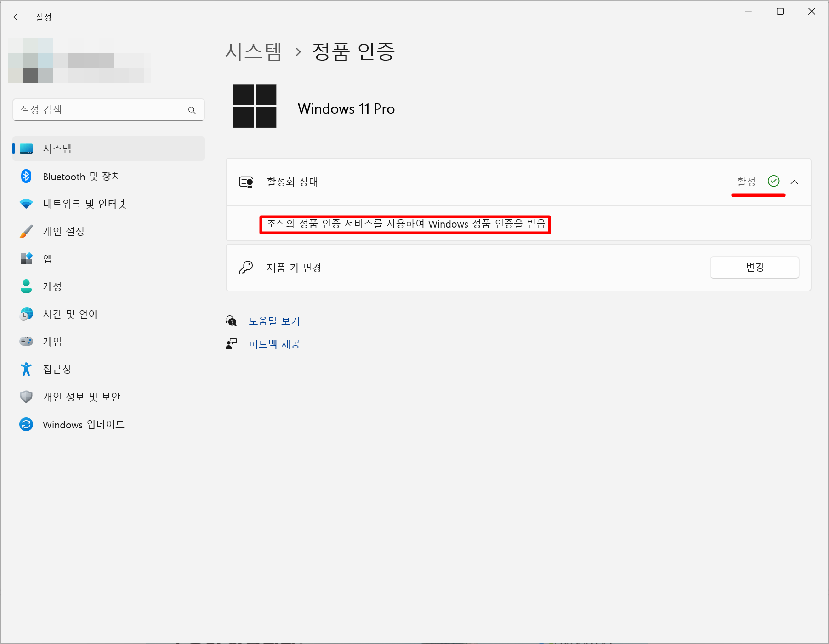829x644 pixels.
Task: Click the 활성화 상태 certificate icon
Action: coord(246,182)
